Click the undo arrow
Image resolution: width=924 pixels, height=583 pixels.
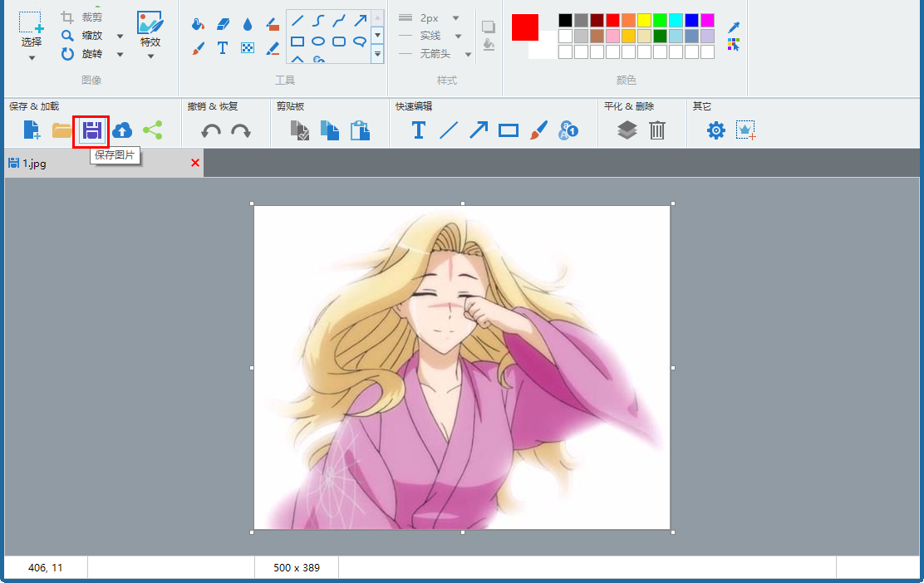(211, 130)
